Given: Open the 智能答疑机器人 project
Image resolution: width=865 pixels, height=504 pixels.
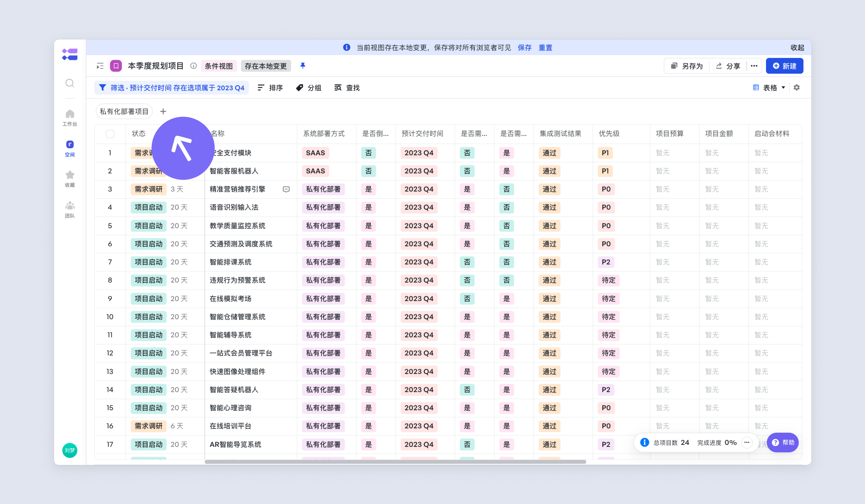Looking at the screenshot, I should point(234,390).
